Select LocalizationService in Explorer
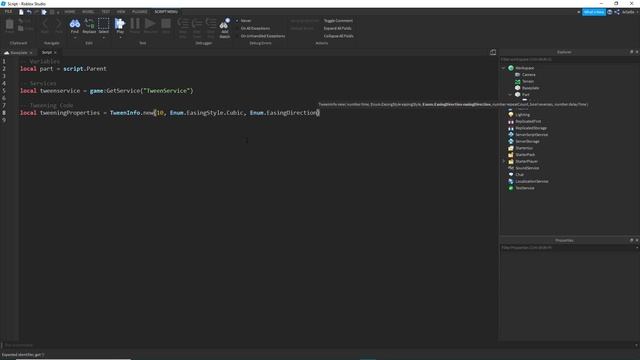The image size is (640, 360). tap(531, 182)
